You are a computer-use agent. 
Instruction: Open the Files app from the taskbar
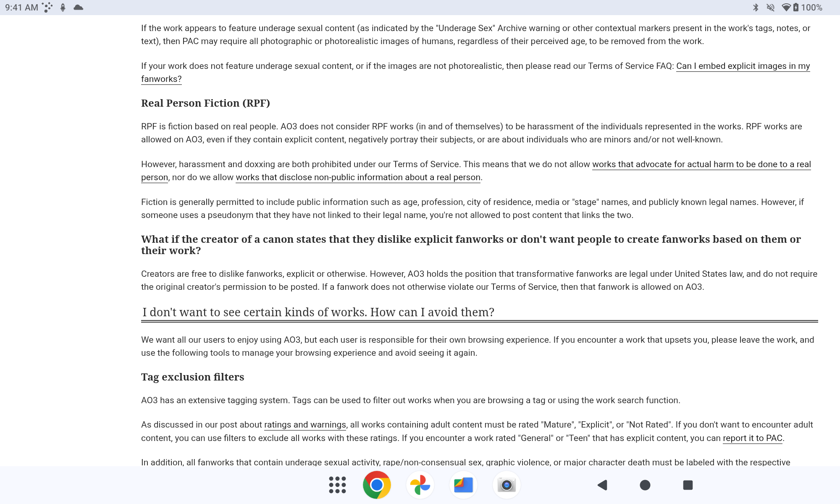[463, 485]
